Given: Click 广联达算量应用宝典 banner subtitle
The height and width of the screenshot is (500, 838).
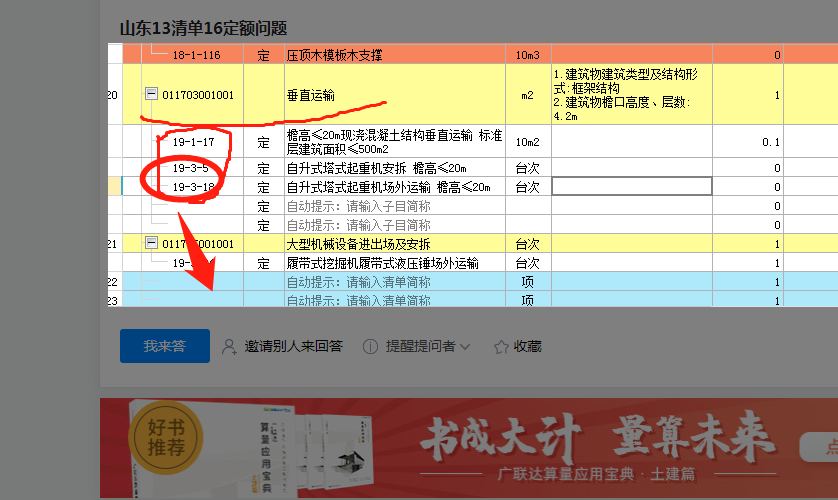Looking at the screenshot, I should point(596,474).
